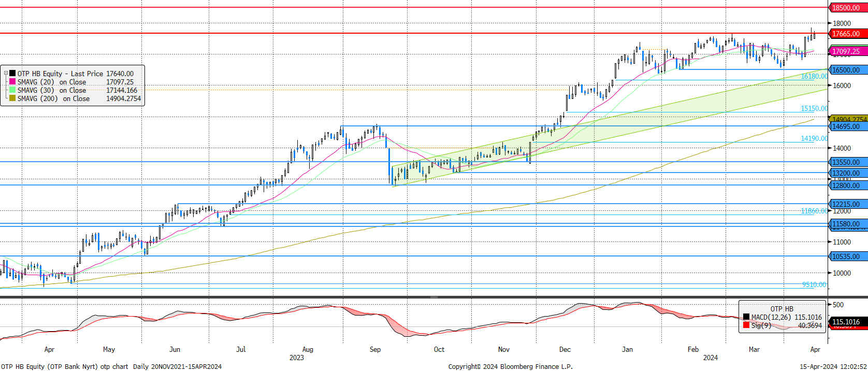Screen dimensions: 868x371
Task: Collapse the OTP HB Equity legend tree
Action: [6, 74]
